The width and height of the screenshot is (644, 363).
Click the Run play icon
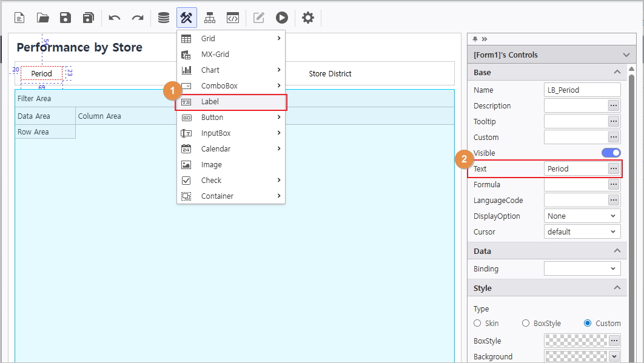pos(281,18)
